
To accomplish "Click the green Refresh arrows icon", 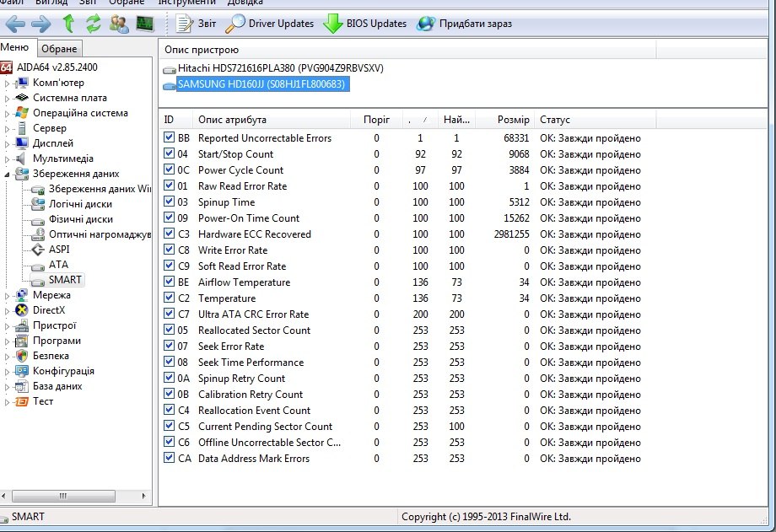I will (x=94, y=24).
